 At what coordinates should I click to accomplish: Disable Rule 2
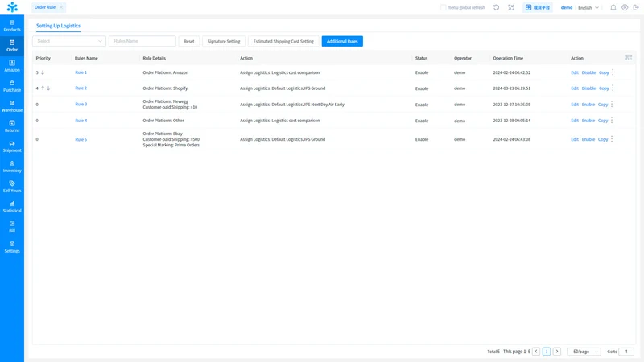click(588, 88)
